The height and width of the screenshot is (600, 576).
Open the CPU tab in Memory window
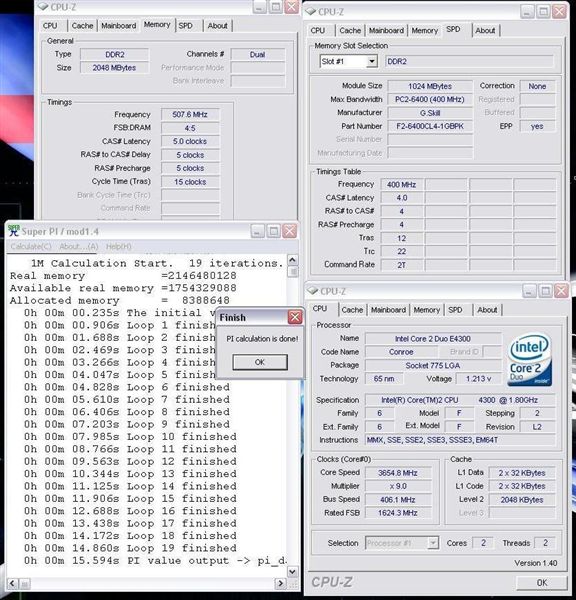coord(50,26)
